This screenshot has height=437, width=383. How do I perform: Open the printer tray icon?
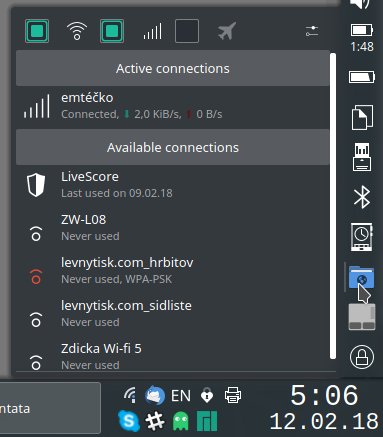(233, 395)
